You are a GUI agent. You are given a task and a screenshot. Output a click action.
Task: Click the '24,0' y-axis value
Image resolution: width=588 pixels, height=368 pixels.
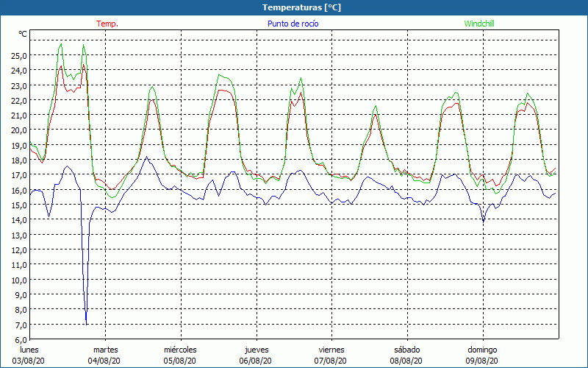(x=19, y=71)
